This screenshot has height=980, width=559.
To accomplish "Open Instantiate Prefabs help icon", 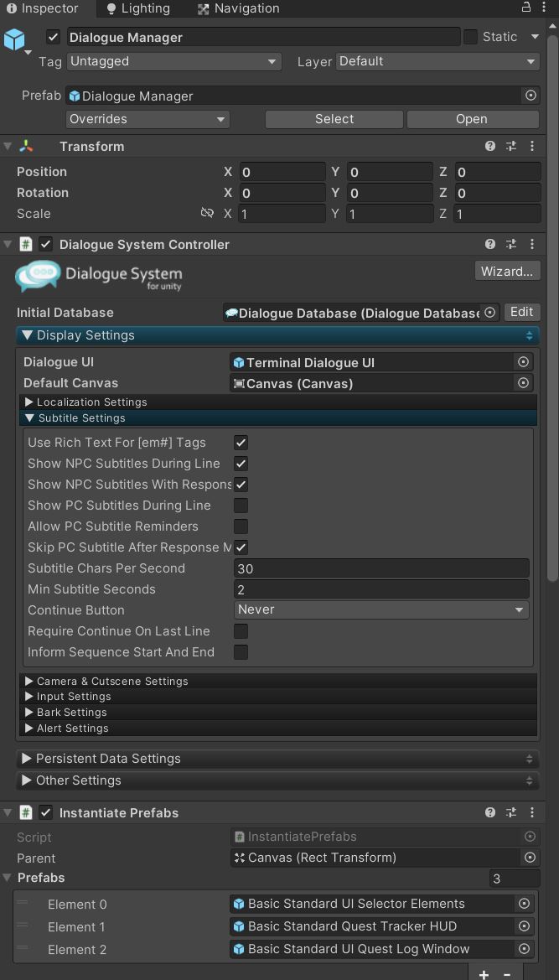I will 490,812.
